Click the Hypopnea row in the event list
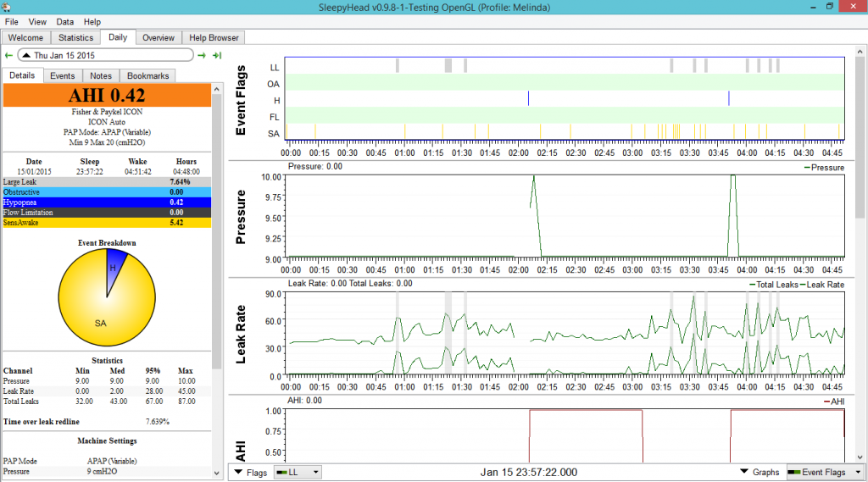This screenshot has width=868, height=482. coord(108,202)
